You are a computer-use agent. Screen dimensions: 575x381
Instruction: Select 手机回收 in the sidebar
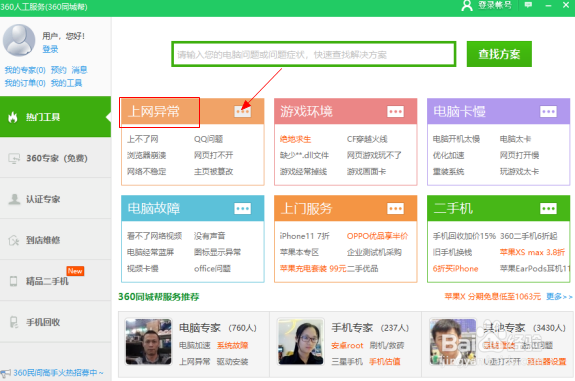(55, 322)
